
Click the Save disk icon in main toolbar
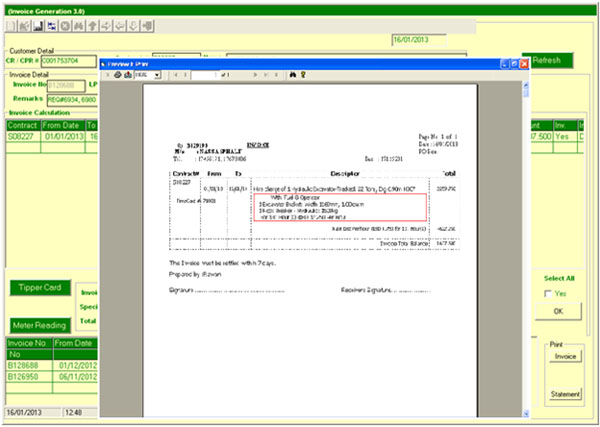pos(38,26)
